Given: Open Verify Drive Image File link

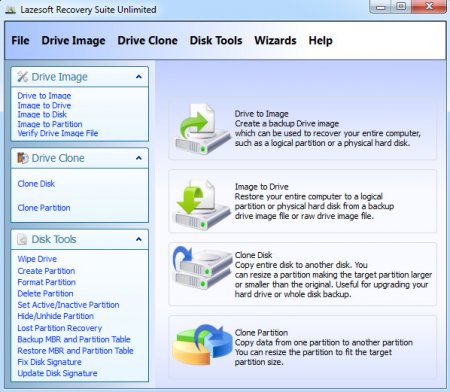Looking at the screenshot, I should point(58,133).
